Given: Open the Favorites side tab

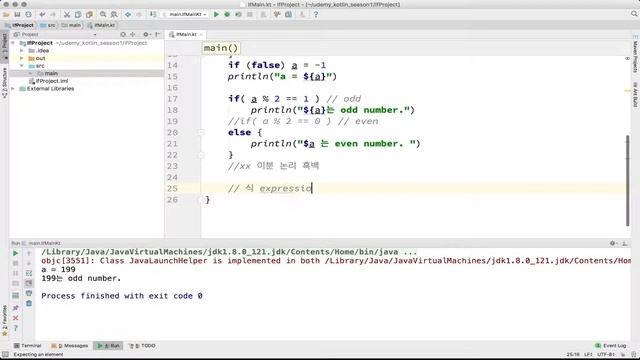Looking at the screenshot, I should pos(4,321).
